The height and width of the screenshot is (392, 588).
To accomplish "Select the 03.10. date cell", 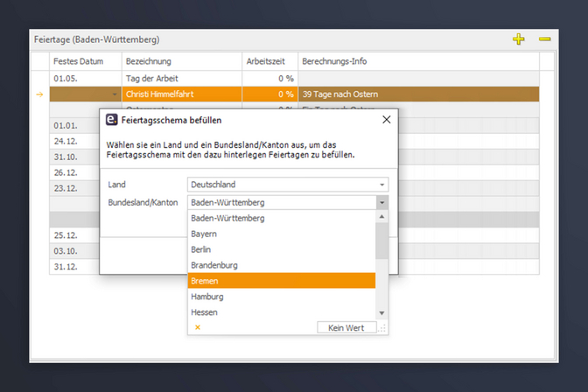I will click(x=74, y=251).
